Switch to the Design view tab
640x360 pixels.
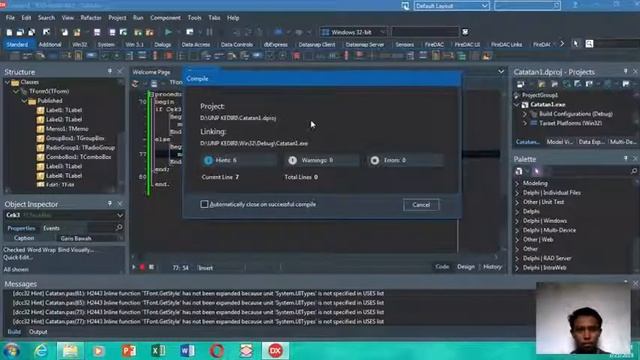click(466, 267)
